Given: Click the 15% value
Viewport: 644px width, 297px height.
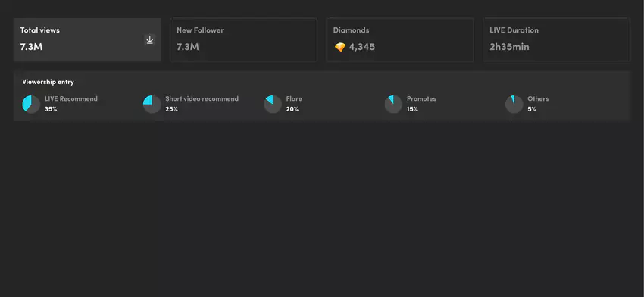Looking at the screenshot, I should (x=412, y=109).
